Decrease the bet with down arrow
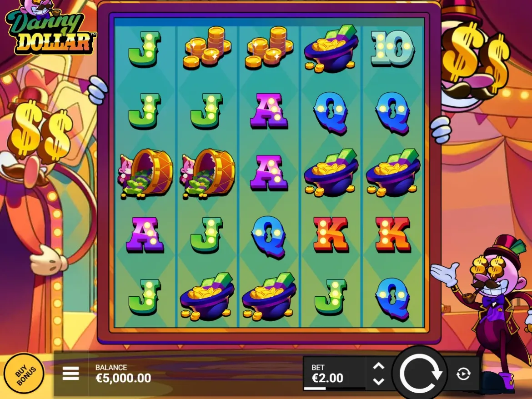532x399 pixels. coord(379,381)
